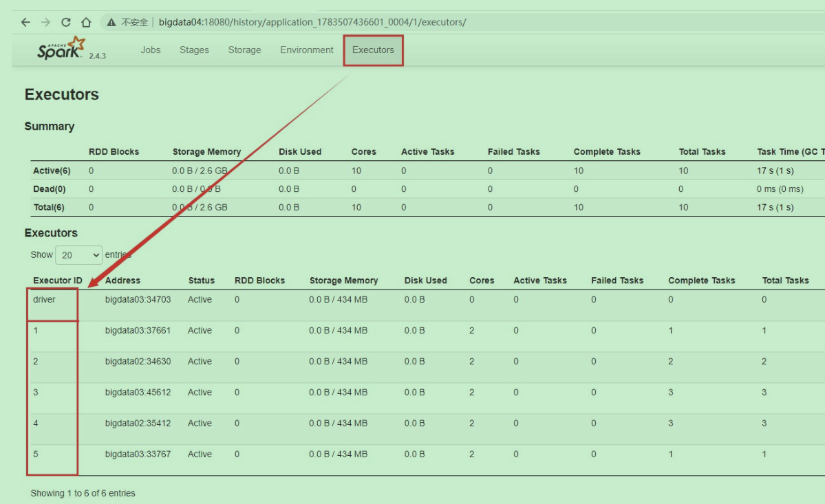Select address bigdata03:37661

coord(138,331)
